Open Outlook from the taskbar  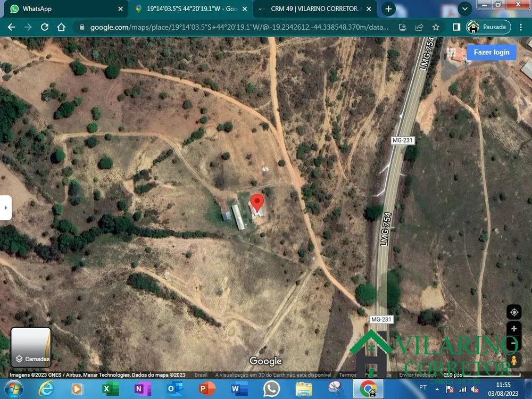174,389
